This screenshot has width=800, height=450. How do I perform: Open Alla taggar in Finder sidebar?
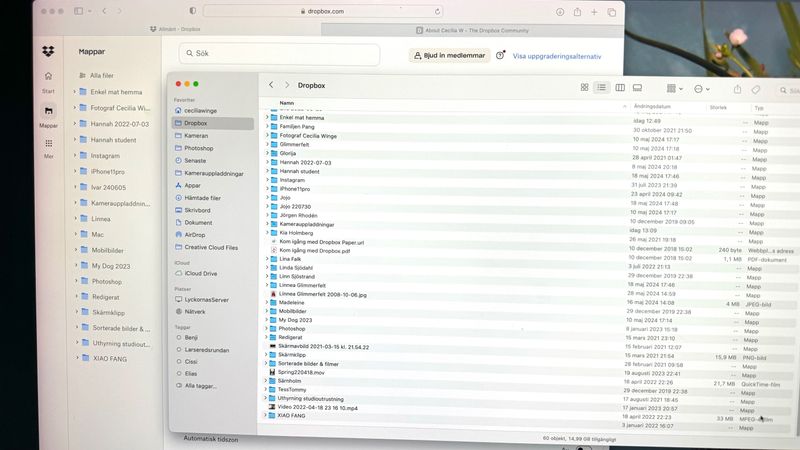coord(201,386)
